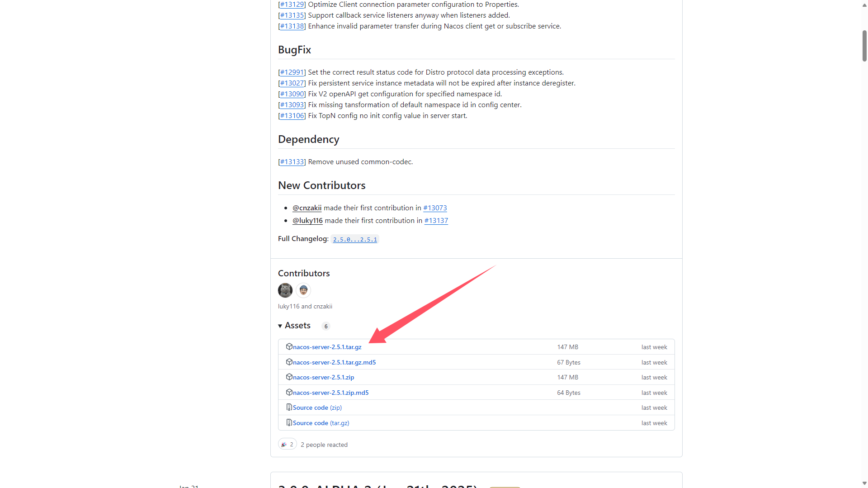
Task: Open bugfix issue #13093
Action: pos(292,105)
